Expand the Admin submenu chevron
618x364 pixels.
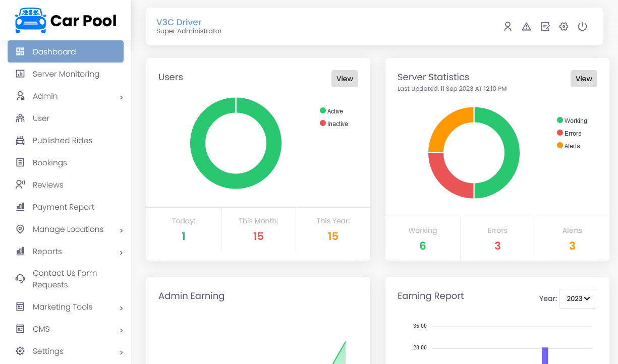point(121,97)
